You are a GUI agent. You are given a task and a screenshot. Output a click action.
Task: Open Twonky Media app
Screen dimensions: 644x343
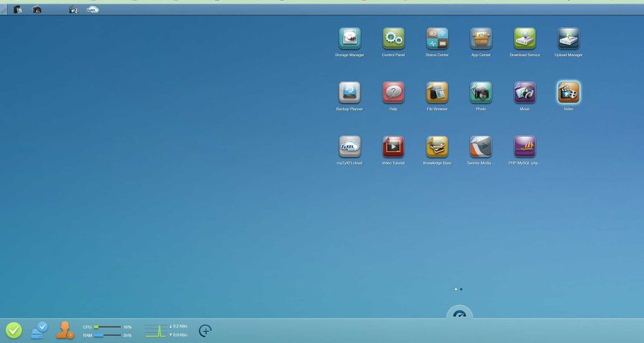point(481,146)
